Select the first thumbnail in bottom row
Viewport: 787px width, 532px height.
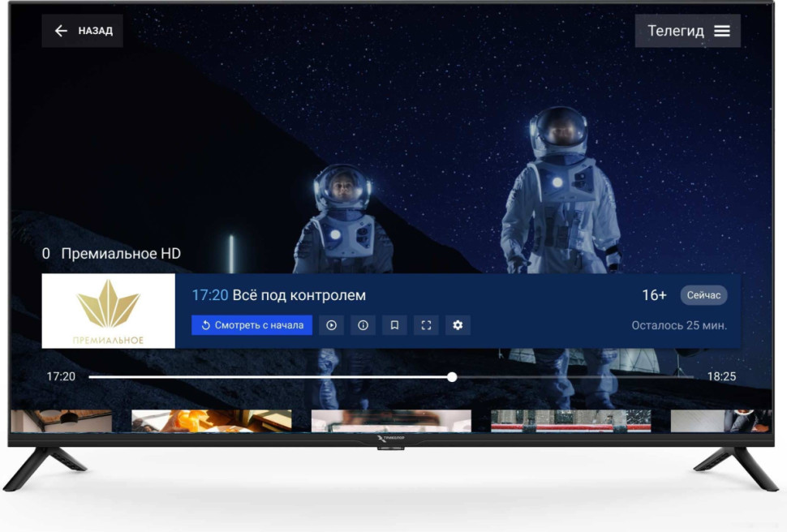(61, 421)
